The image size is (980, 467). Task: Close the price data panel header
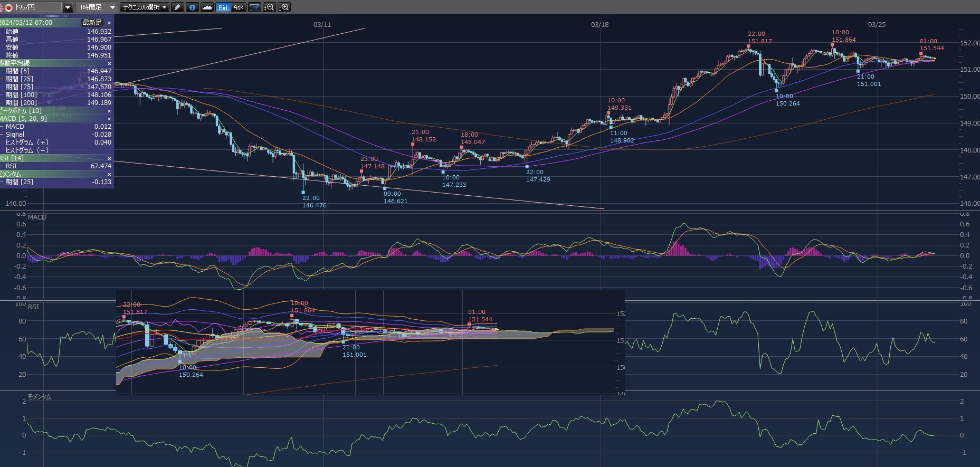[109, 23]
